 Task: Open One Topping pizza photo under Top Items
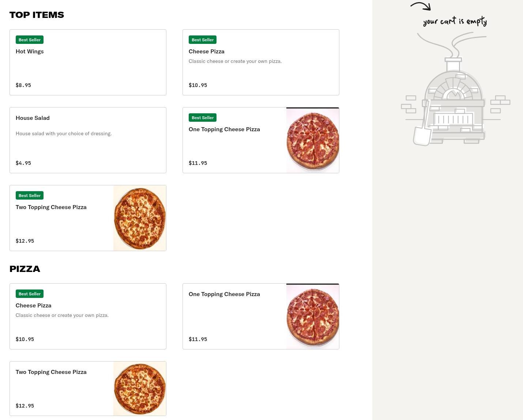(313, 140)
